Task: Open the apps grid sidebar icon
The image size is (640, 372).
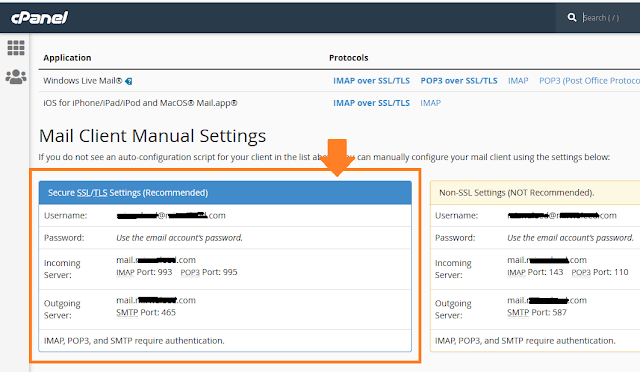Action: tap(16, 48)
